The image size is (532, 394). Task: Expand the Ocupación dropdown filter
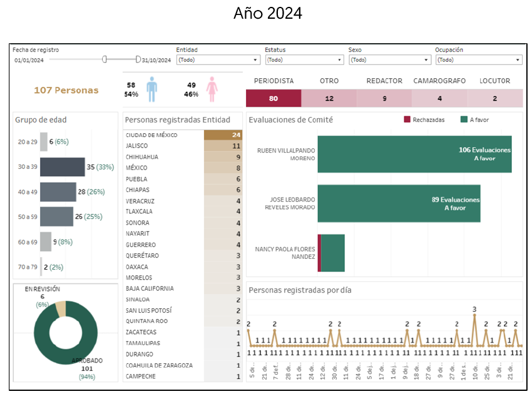tap(478, 60)
